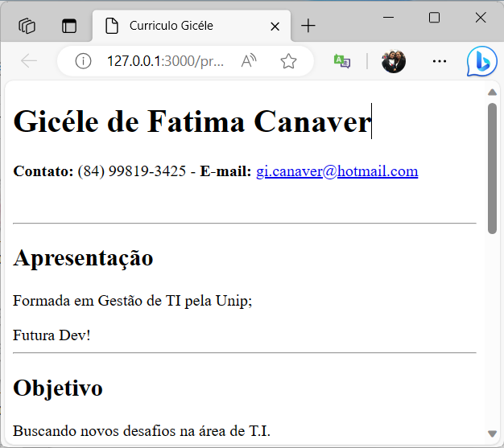
Task: Click the E-mail: bold label
Action: tap(225, 171)
